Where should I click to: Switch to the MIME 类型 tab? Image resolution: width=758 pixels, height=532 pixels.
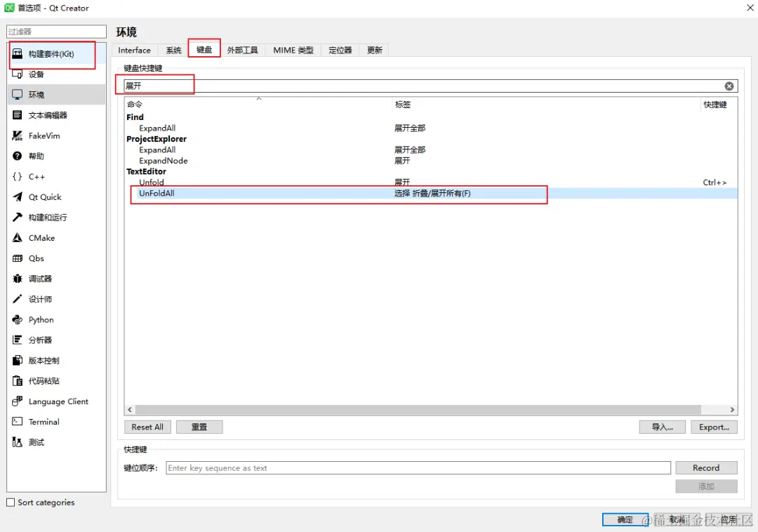pos(293,51)
